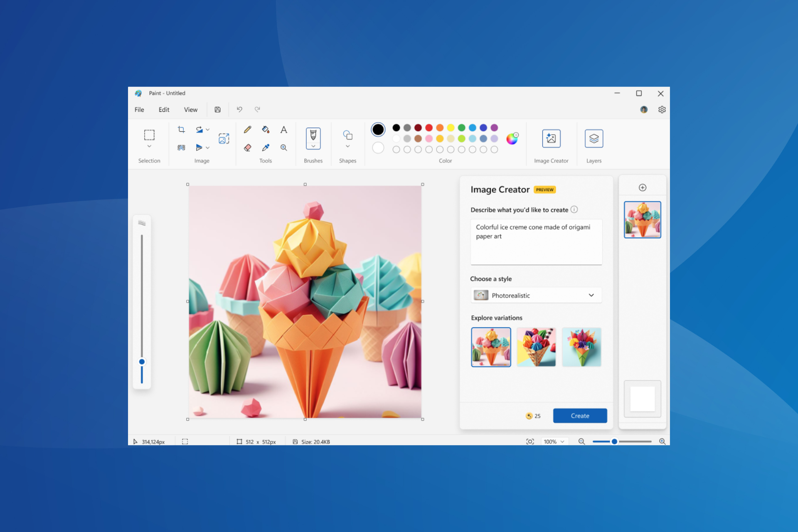Screen dimensions: 798x532
Task: Open the Flip dropdown arrow
Action: point(208,148)
